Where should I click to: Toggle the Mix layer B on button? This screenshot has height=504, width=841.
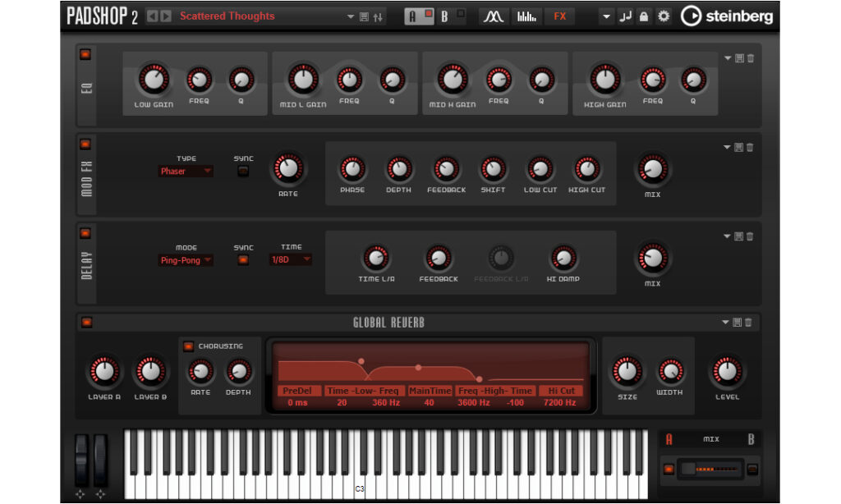click(752, 470)
